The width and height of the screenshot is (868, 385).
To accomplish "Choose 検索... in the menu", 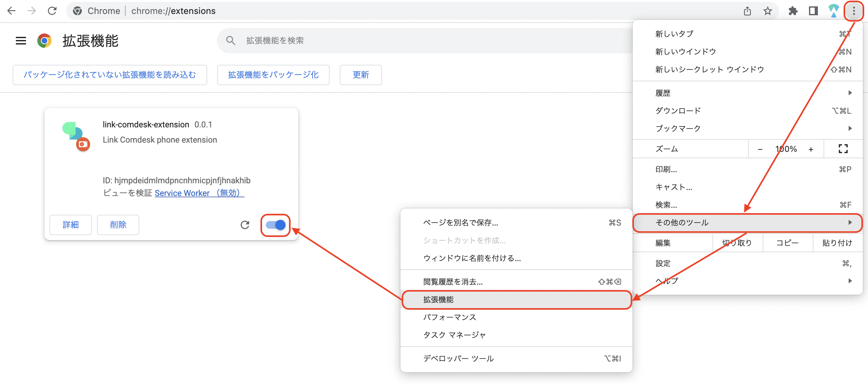I will [747, 205].
